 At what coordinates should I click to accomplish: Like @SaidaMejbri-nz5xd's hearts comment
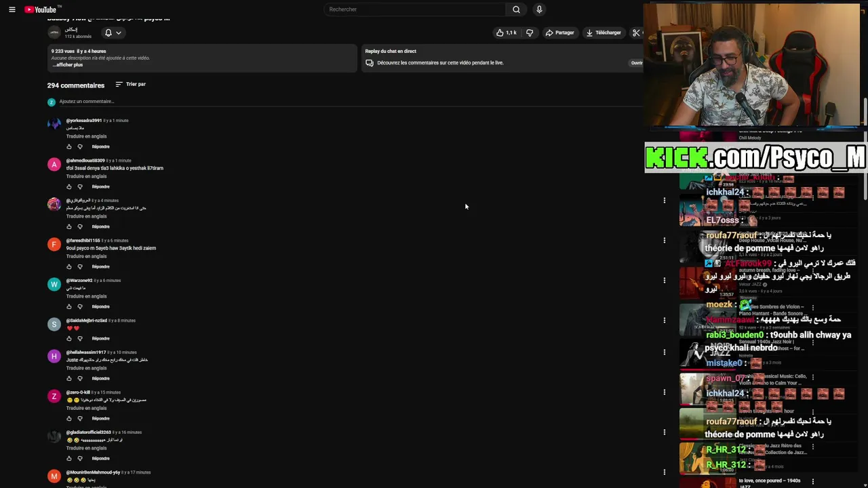tap(68, 338)
